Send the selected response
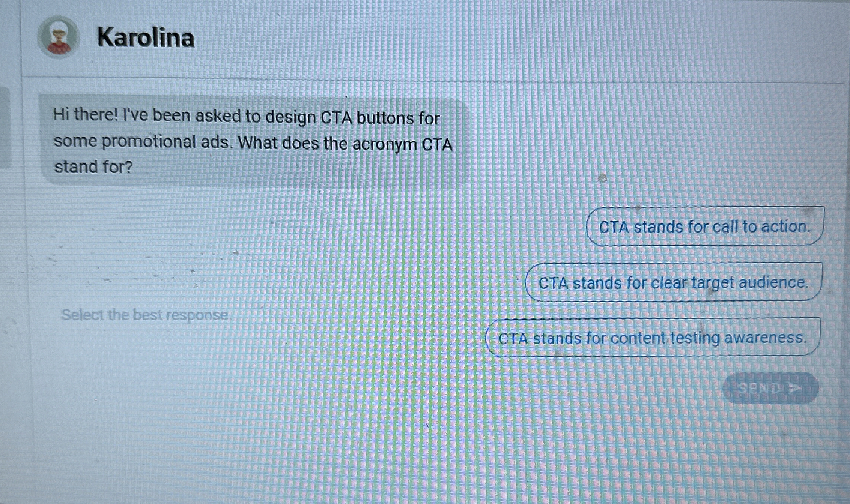The height and width of the screenshot is (504, 850). click(770, 388)
